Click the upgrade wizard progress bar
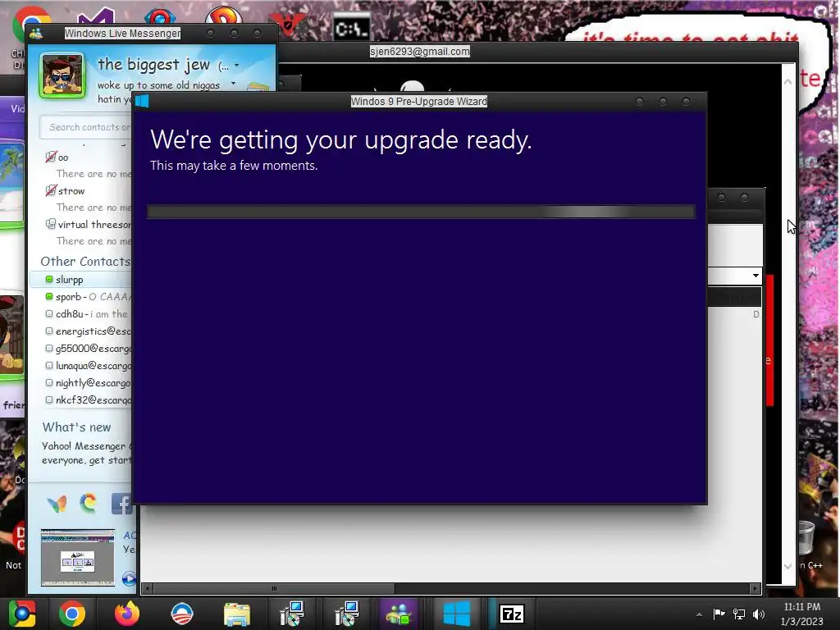The image size is (840, 630). tap(421, 212)
